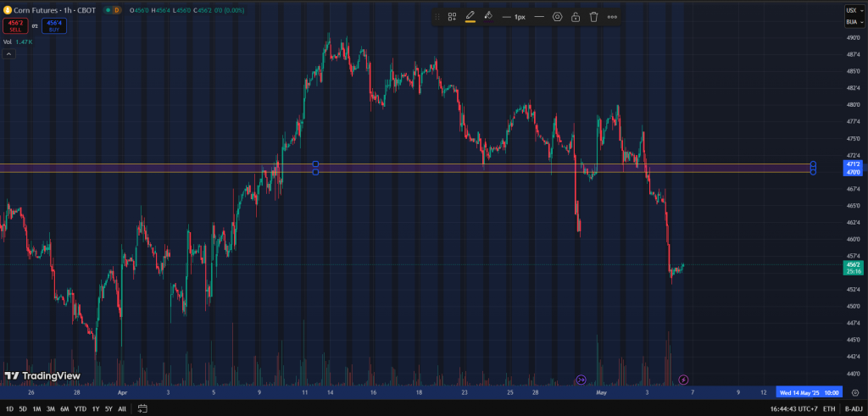Image resolution: width=868 pixels, height=416 pixels.
Task: Select the YTD time range
Action: 81,409
